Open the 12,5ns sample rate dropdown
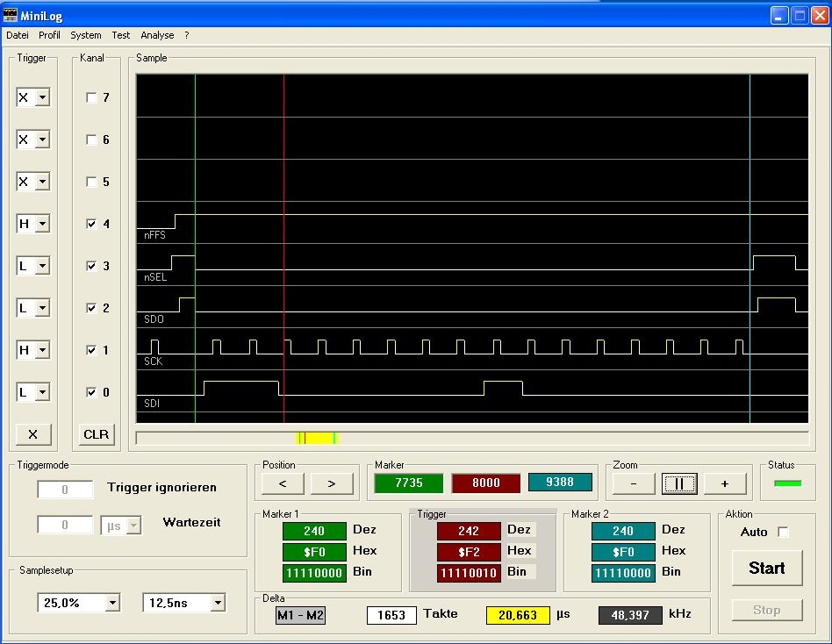Screen dimensions: 832x644 point(218,603)
